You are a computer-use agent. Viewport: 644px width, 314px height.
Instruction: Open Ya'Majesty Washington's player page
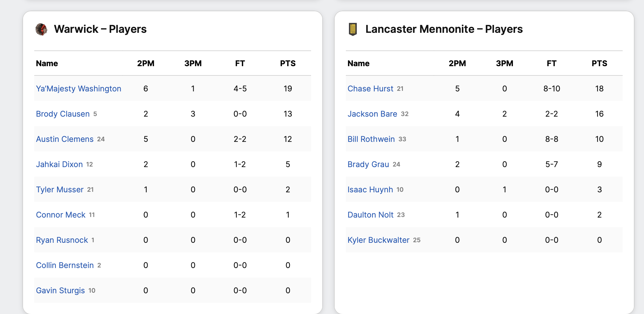[x=79, y=89]
